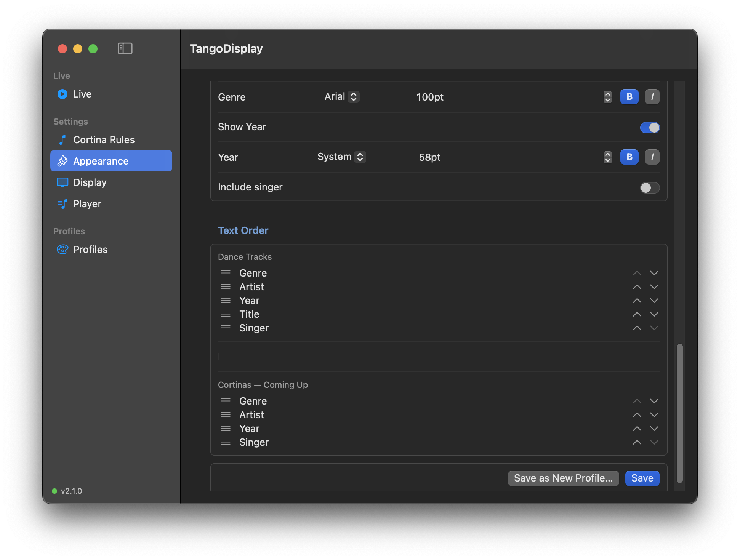
Task: Grab the drag handle for Cortinas Singer
Action: (226, 442)
